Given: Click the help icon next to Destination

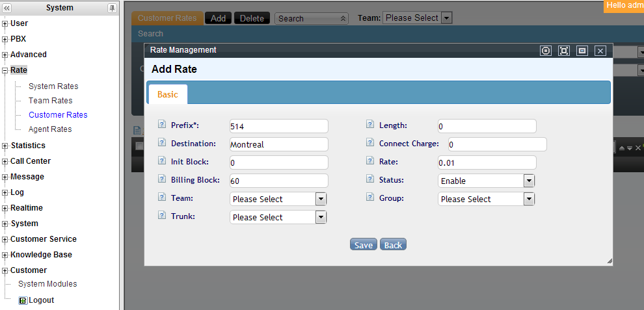Looking at the screenshot, I should 162,144.
